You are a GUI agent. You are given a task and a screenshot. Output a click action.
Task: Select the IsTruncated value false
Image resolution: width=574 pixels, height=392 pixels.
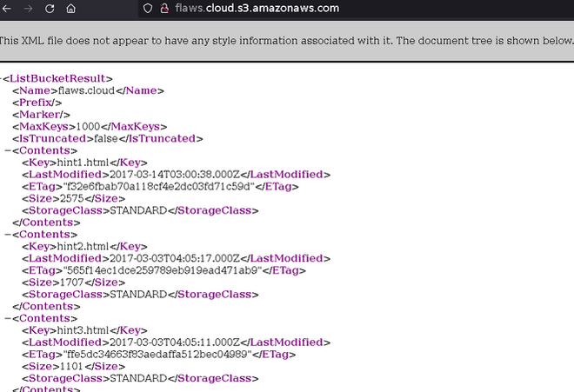pyautogui.click(x=106, y=139)
